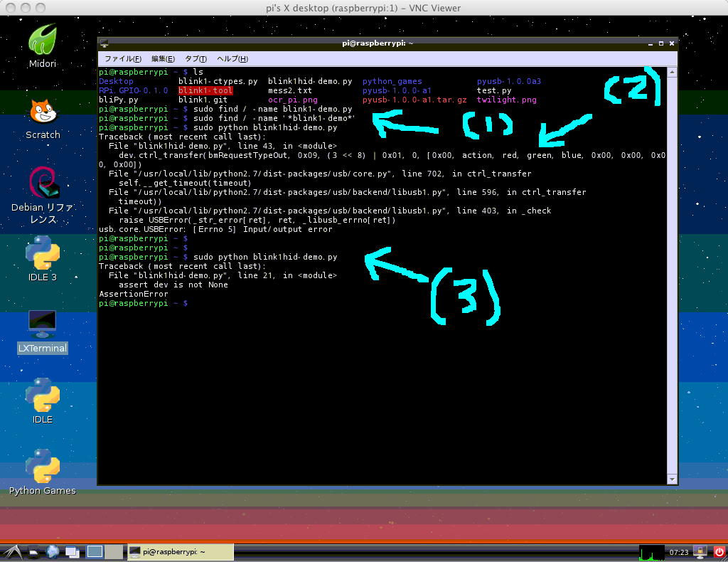Click the 'twilight.png' file name
The width and height of the screenshot is (728, 562).
pyautogui.click(x=506, y=100)
